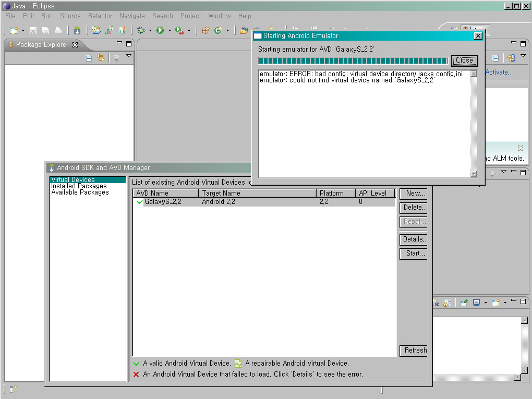Open the Package Explorer view menu triangle

point(129,56)
